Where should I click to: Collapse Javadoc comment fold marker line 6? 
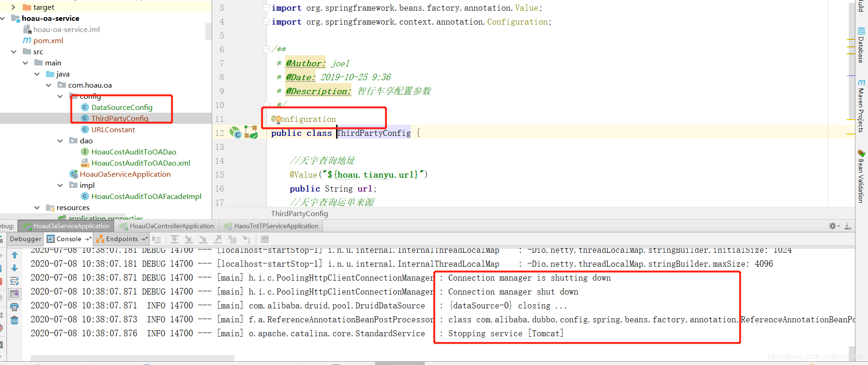[266, 49]
